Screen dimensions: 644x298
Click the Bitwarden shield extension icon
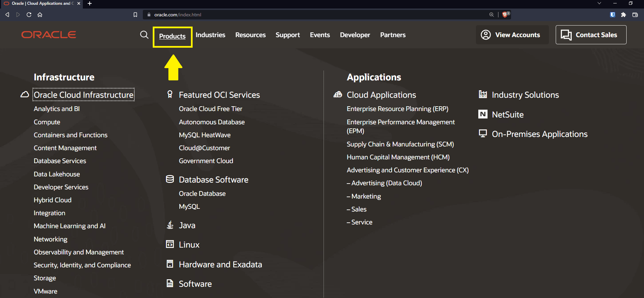pos(613,15)
